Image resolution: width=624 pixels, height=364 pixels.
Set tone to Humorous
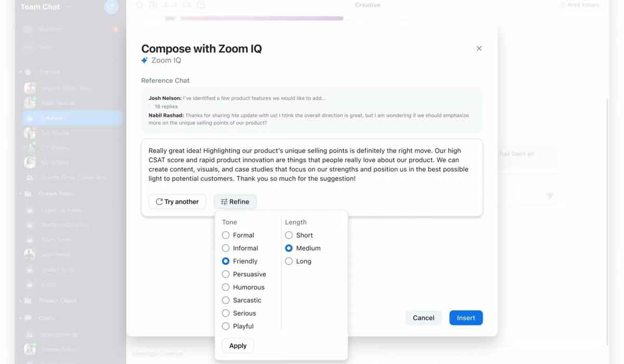[226, 287]
